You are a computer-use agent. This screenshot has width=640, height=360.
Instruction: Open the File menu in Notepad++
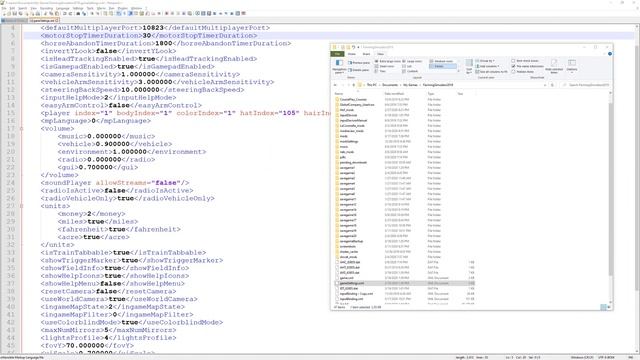(4, 8)
